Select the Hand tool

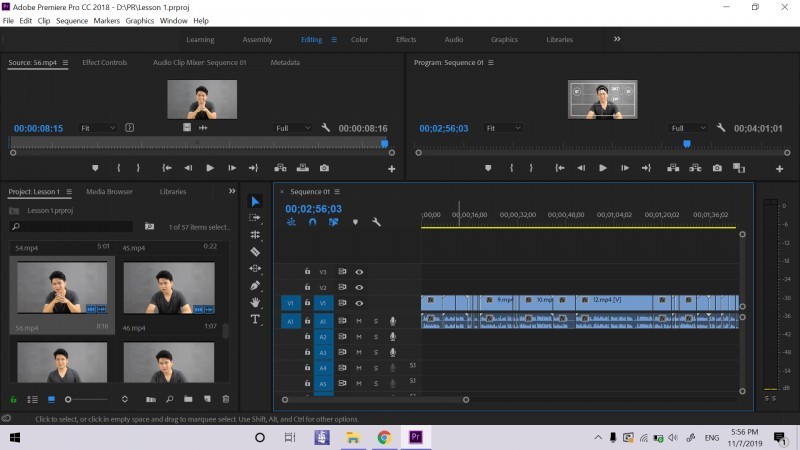pos(255,302)
